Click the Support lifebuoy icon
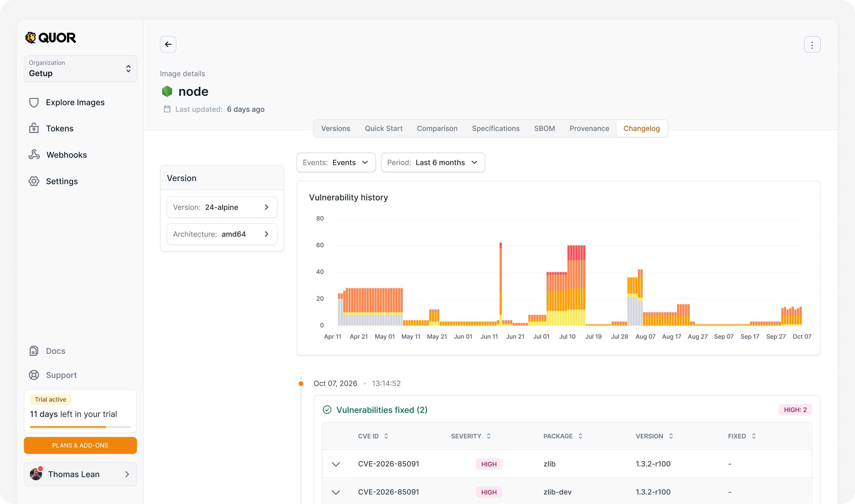Screen dimensions: 855x504 click(x=34, y=375)
